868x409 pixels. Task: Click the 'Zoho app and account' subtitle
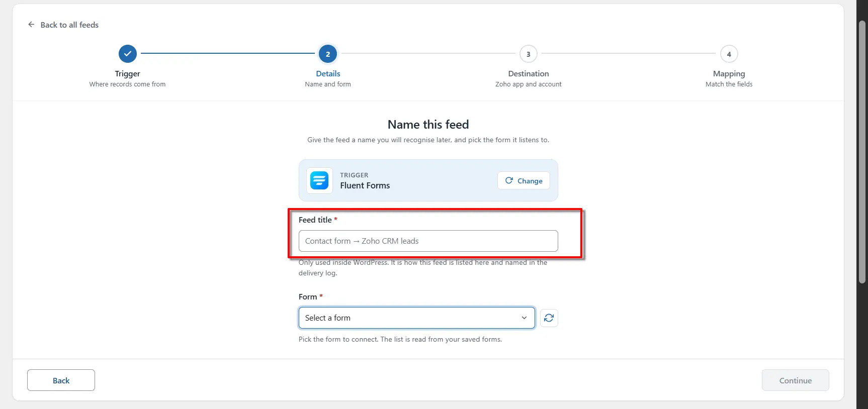(528, 84)
